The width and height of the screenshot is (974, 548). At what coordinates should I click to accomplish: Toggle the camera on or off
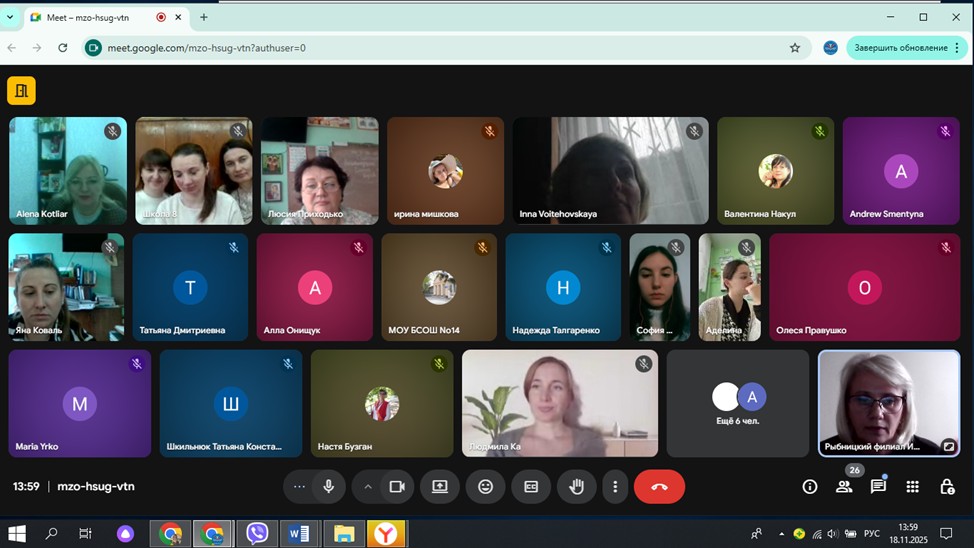397,487
